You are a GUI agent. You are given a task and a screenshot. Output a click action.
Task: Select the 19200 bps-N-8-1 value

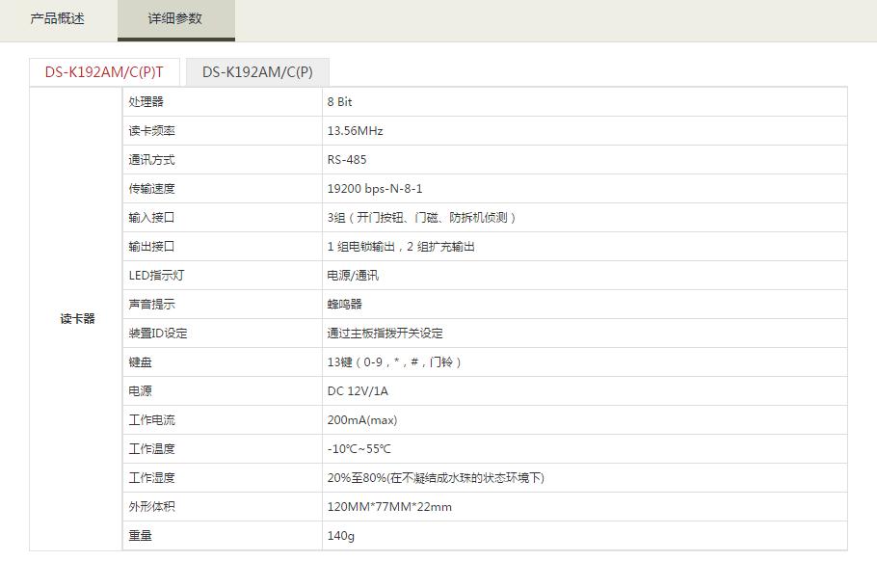click(375, 189)
